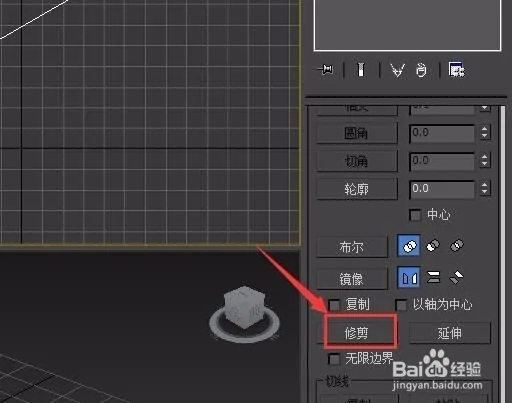Viewport: 512px width, 403px height.
Task: Click the 切角 value input field
Action: (x=442, y=161)
